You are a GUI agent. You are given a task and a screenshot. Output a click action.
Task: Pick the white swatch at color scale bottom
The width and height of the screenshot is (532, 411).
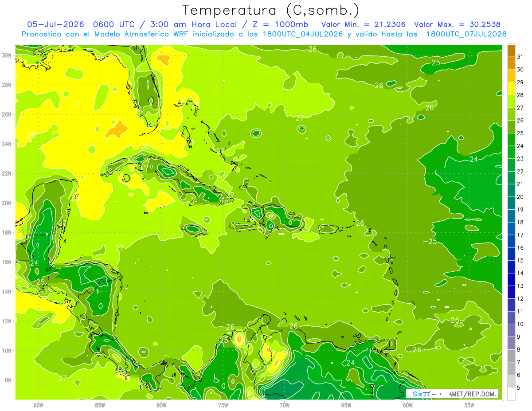[x=511, y=394]
